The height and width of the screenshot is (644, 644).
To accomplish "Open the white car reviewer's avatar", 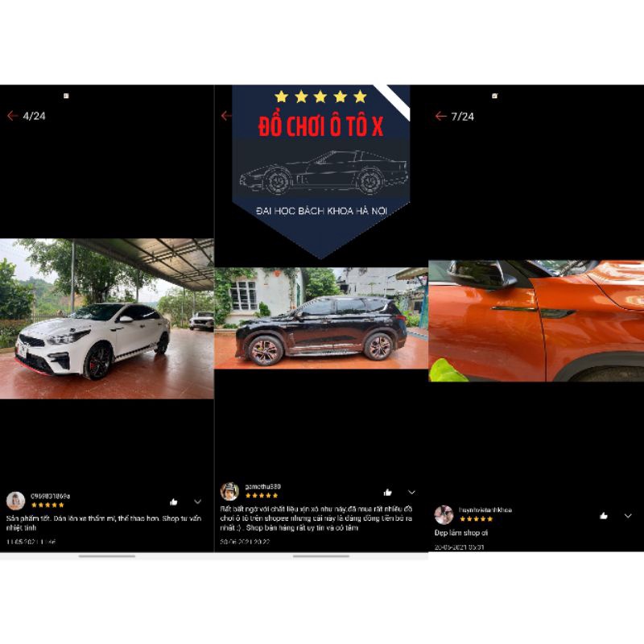I will click(15, 501).
